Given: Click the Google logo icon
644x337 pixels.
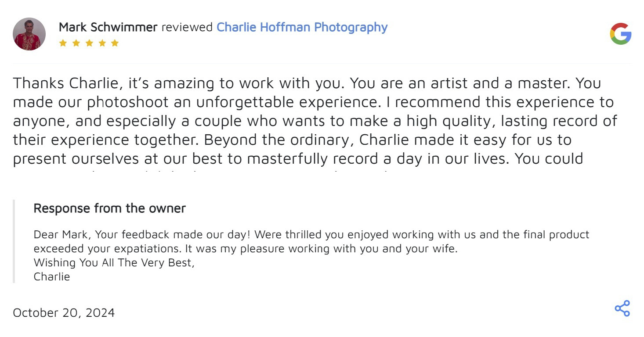Looking at the screenshot, I should 620,34.
